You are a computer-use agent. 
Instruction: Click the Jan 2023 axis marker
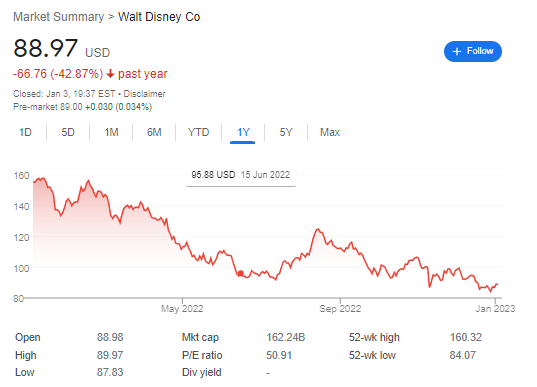click(x=495, y=309)
